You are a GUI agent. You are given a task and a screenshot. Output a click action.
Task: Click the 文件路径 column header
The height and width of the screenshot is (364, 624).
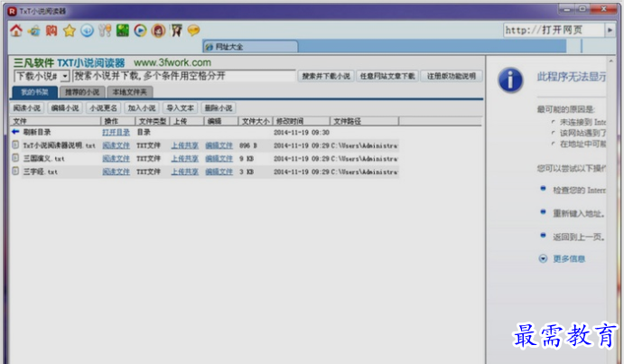click(365, 121)
